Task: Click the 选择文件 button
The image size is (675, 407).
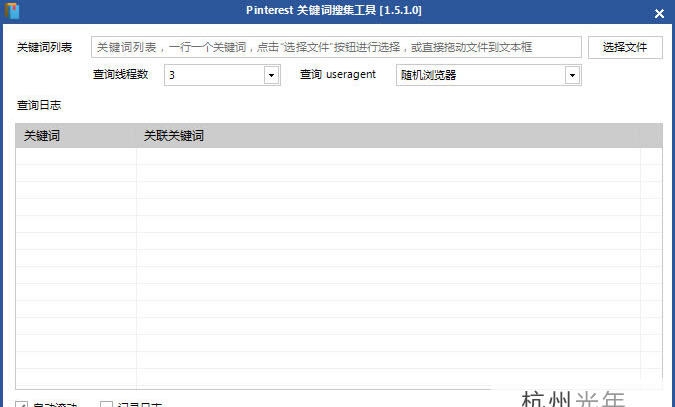Action: click(x=625, y=47)
